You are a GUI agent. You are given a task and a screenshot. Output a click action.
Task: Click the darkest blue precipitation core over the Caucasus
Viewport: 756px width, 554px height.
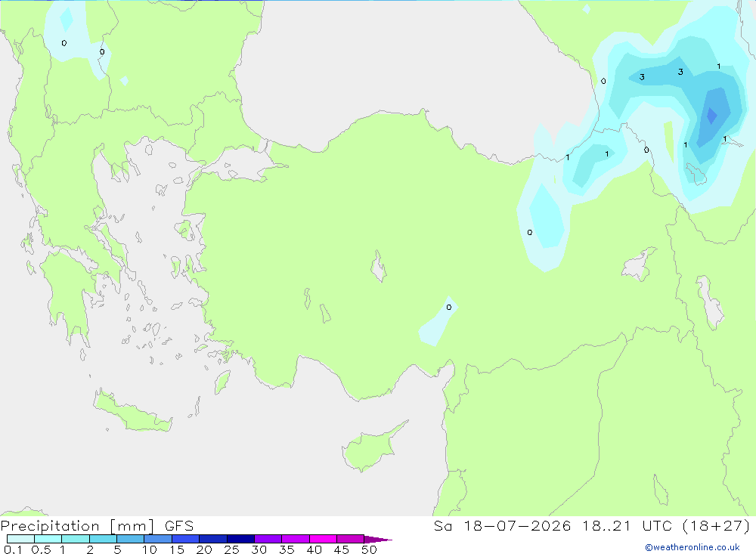click(711, 116)
